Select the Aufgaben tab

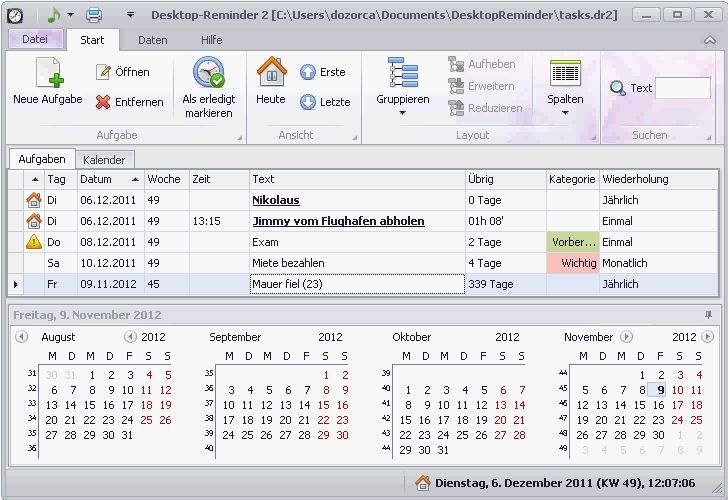tap(42, 159)
